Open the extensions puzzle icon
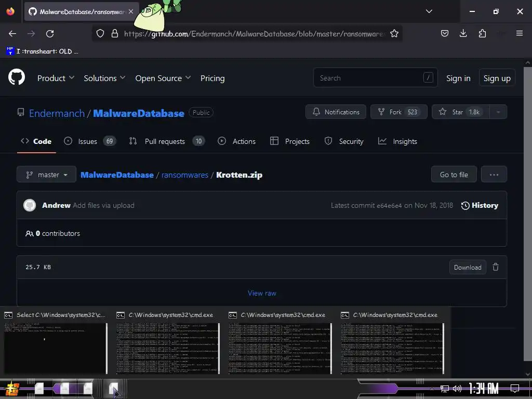The width and height of the screenshot is (532, 399). tap(482, 33)
